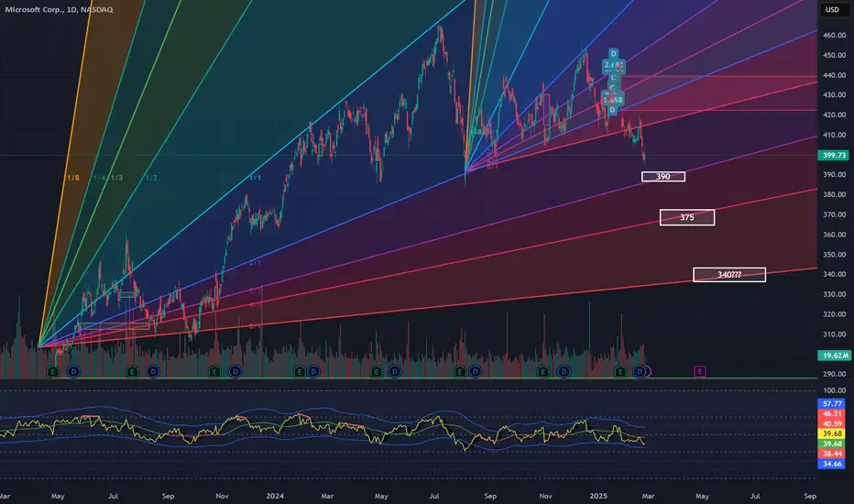Click the green indicator value 39.68
This screenshot has width=854, height=504.
coord(832,444)
